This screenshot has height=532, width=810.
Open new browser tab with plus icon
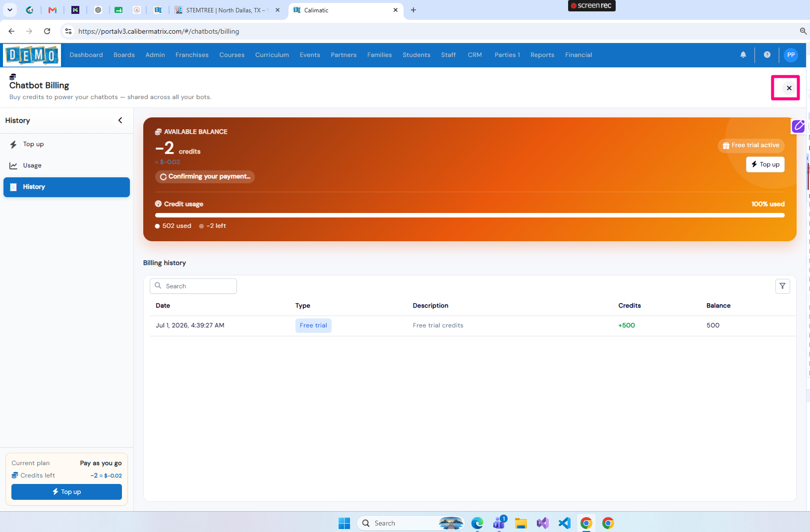click(x=413, y=10)
